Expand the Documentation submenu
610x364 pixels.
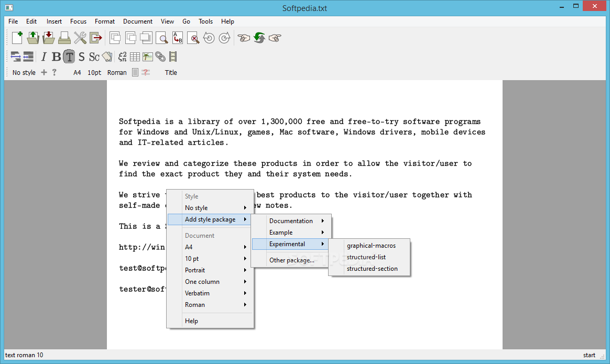pyautogui.click(x=291, y=221)
